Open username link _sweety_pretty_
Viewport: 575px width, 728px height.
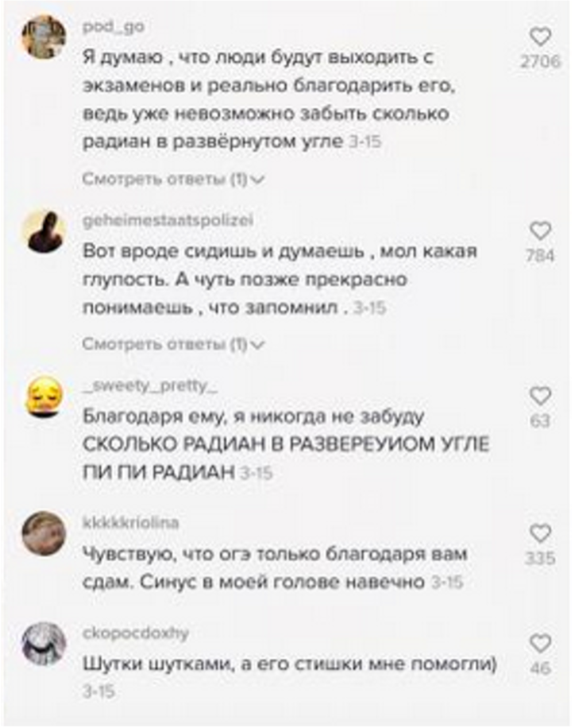pyautogui.click(x=149, y=386)
